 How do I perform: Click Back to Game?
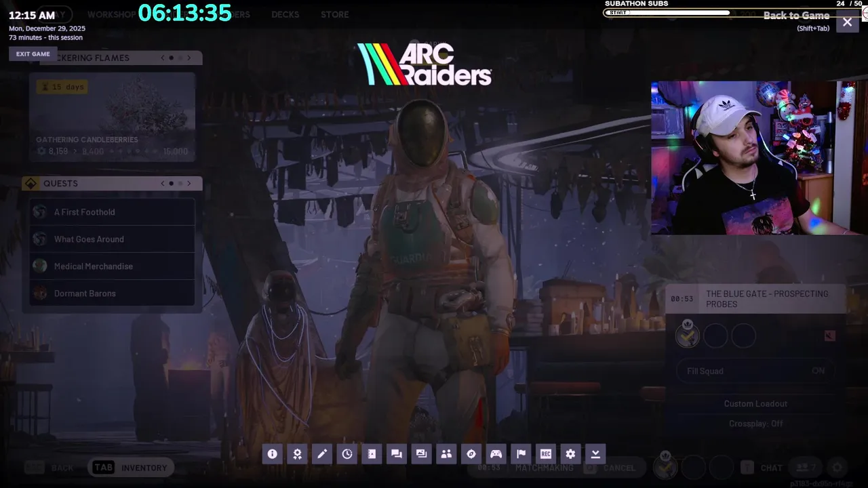pos(796,16)
